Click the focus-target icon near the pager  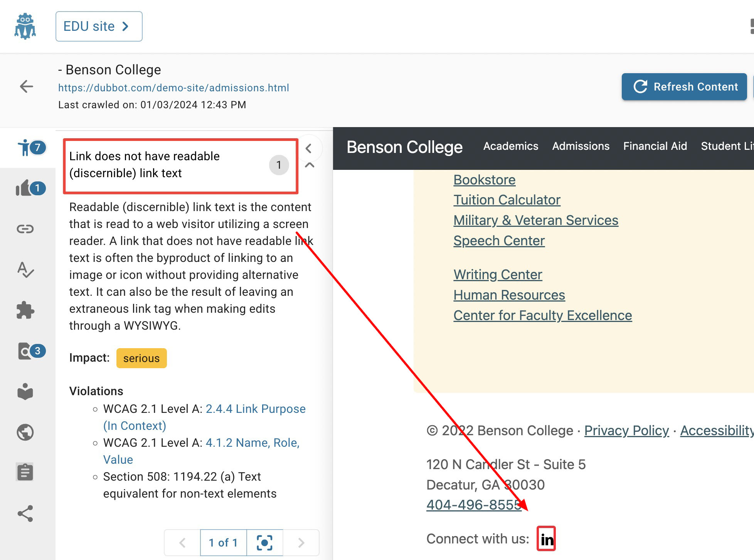pyautogui.click(x=264, y=542)
